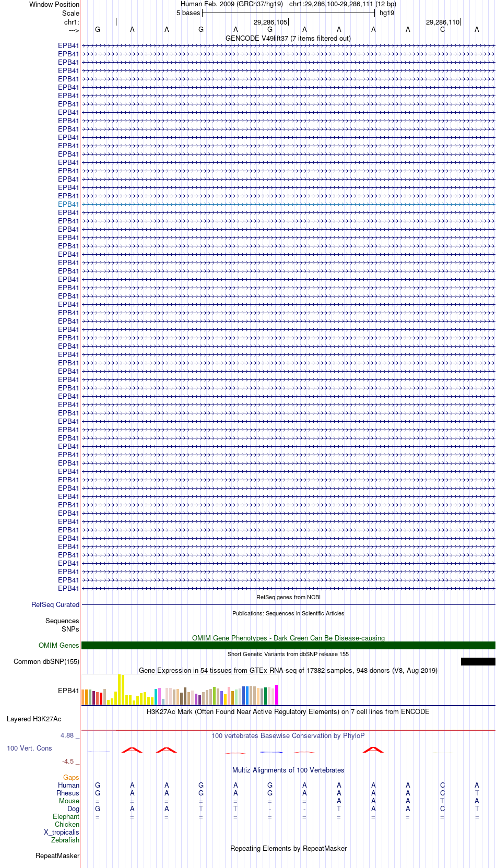The width and height of the screenshot is (496, 868).
Task: Click the tallest yellow GTEx expression bar
Action: click(x=120, y=689)
